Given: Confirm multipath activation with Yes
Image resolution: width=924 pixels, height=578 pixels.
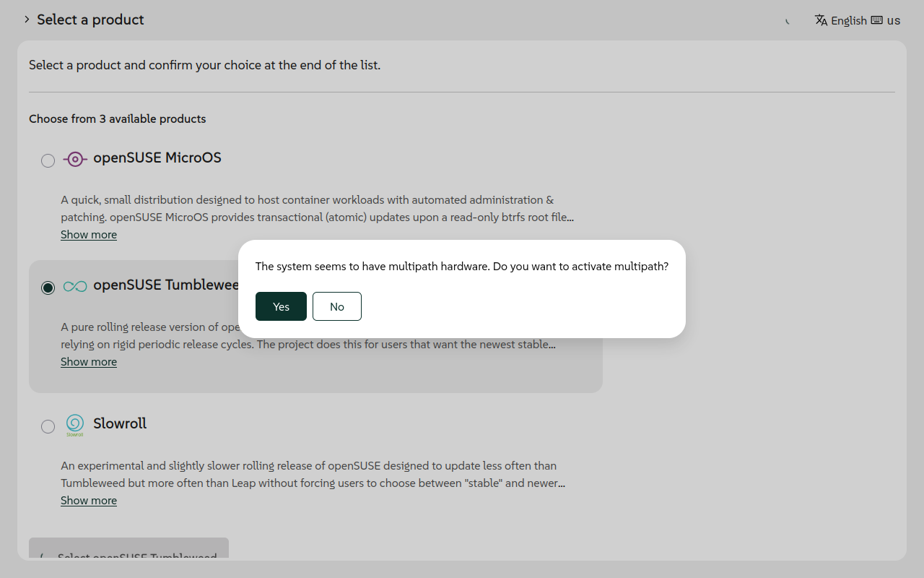Looking at the screenshot, I should click(x=281, y=306).
